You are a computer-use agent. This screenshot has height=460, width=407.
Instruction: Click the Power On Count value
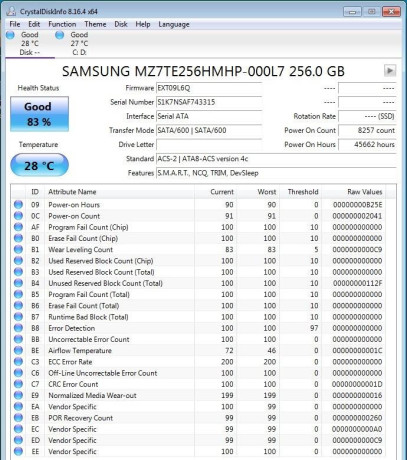pos(367,130)
